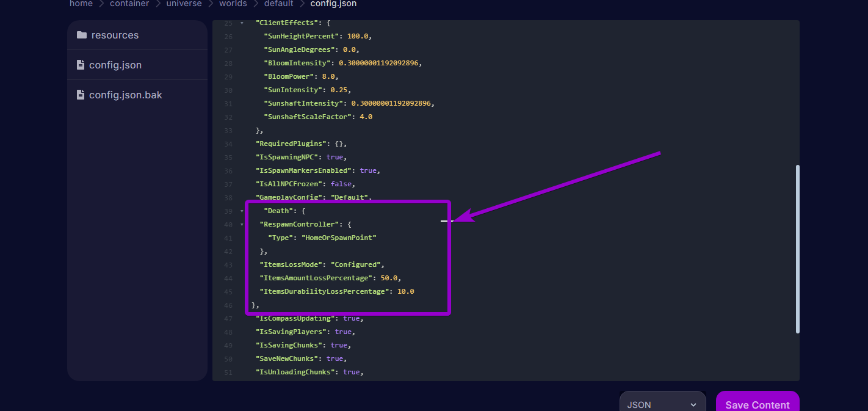Viewport: 868px width, 411px height.
Task: Click the chevron inside the JSON selector
Action: tap(693, 404)
